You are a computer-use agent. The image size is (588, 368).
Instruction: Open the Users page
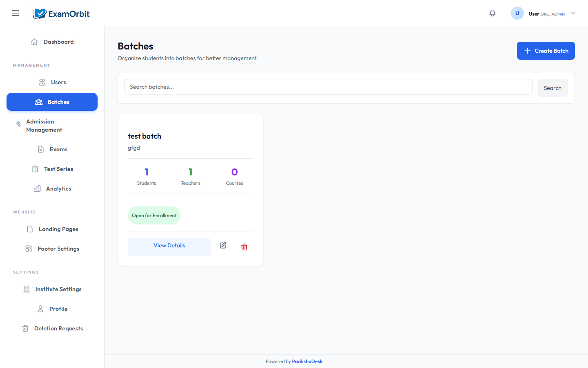52,82
